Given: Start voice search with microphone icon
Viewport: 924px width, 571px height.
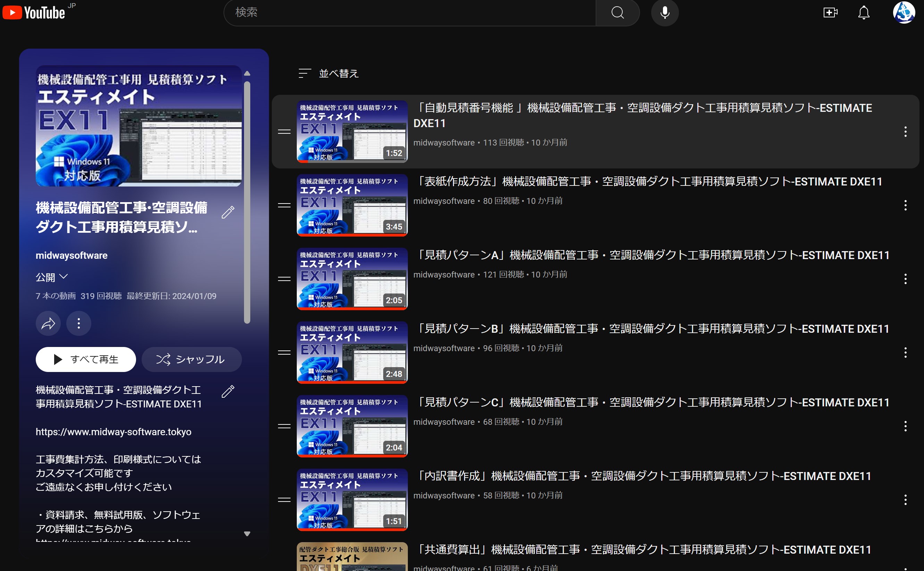Looking at the screenshot, I should point(665,13).
